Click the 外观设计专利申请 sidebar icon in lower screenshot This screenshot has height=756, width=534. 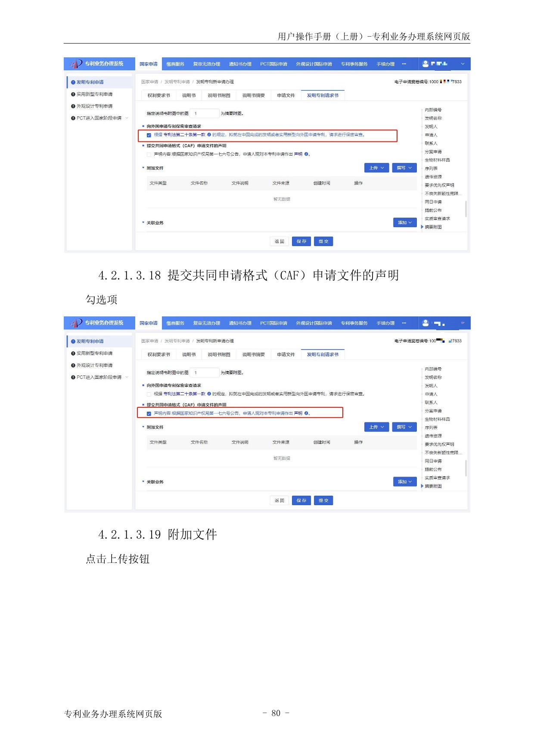pyautogui.click(x=73, y=366)
